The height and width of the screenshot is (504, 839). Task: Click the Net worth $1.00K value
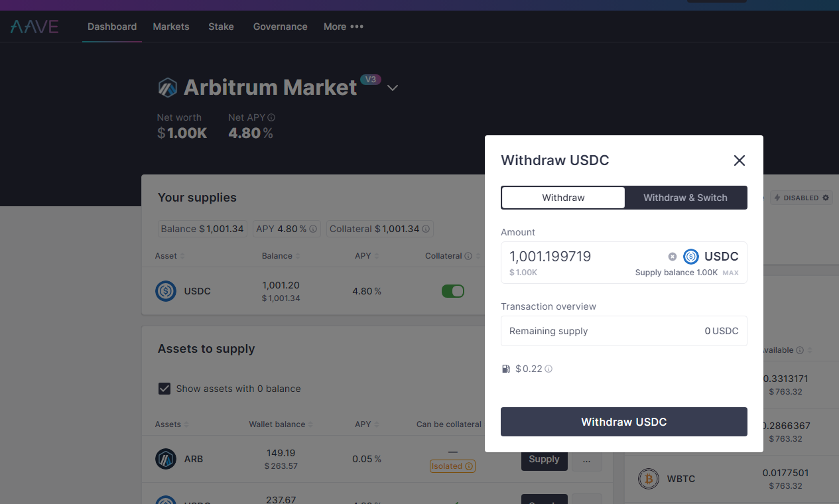coord(182,133)
